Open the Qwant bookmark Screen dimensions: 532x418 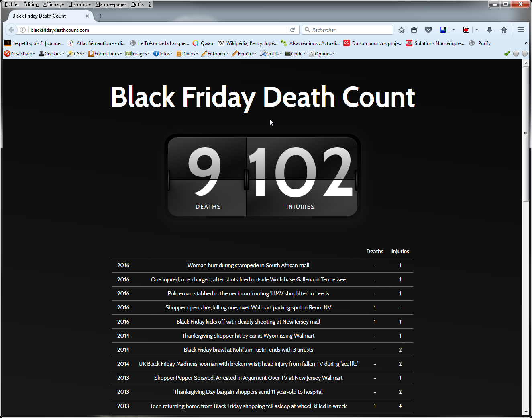click(204, 43)
